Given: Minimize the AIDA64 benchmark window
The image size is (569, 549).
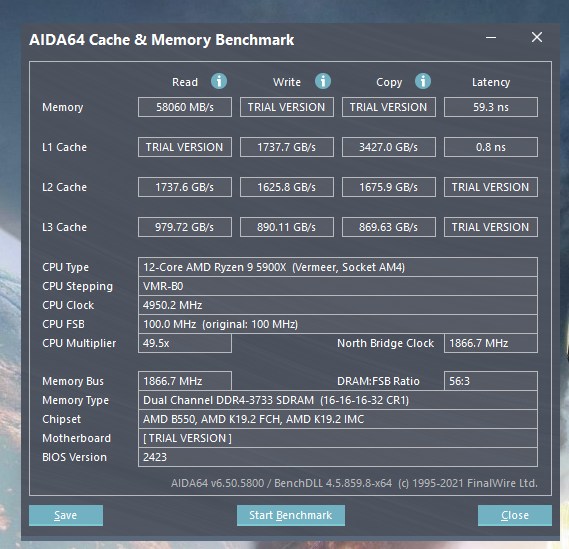Looking at the screenshot, I should 491,37.
